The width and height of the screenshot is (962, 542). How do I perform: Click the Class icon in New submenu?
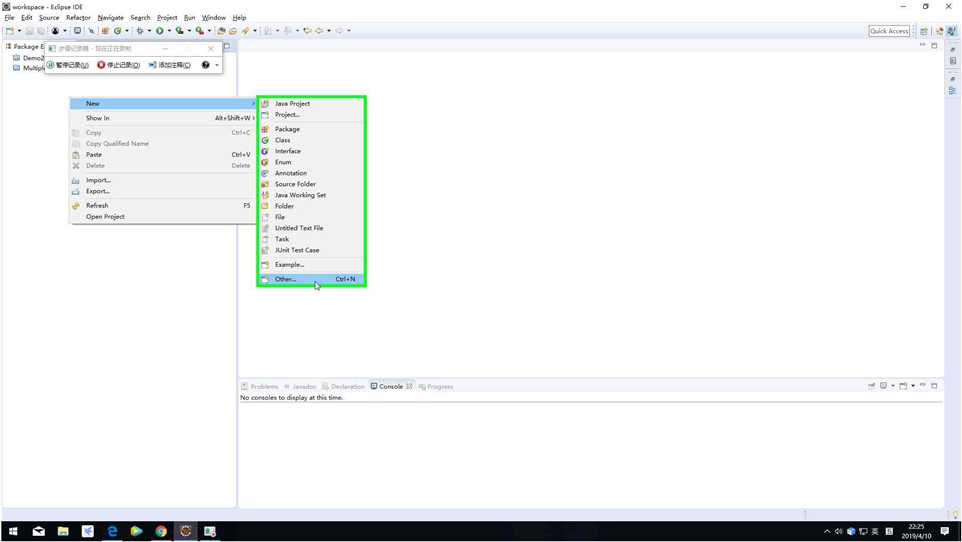pyautogui.click(x=265, y=140)
